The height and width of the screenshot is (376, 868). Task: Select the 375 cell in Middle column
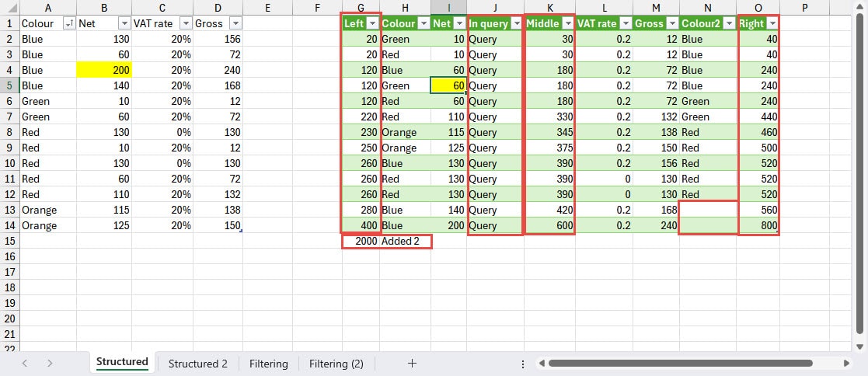tap(549, 148)
